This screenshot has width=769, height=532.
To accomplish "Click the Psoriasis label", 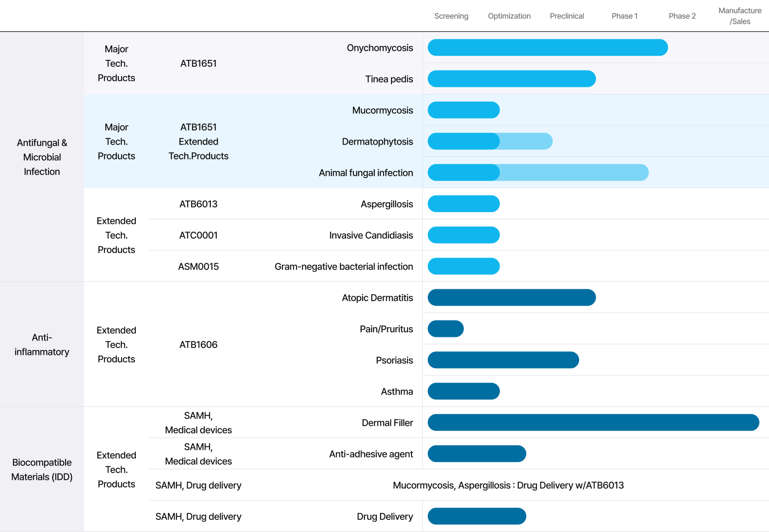I will [x=394, y=361].
